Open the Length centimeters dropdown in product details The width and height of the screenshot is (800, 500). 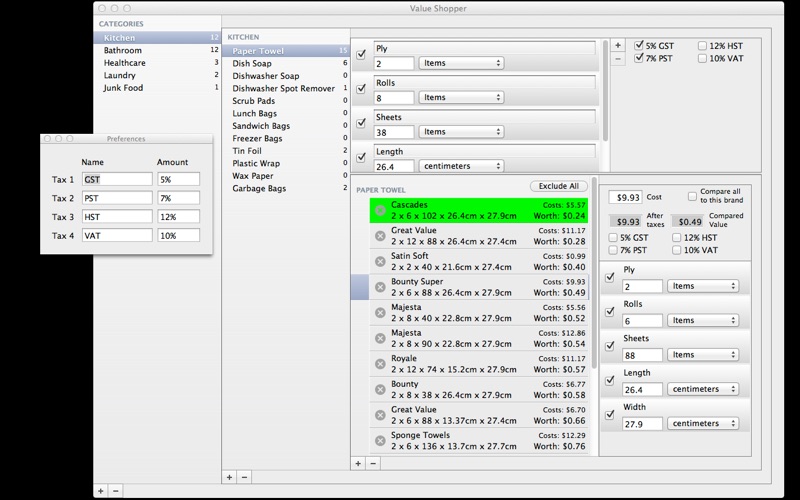(703, 389)
